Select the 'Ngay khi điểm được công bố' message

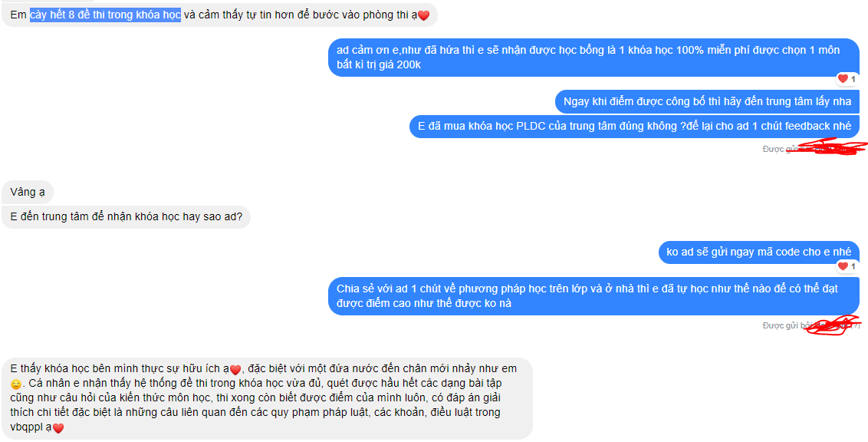(707, 101)
